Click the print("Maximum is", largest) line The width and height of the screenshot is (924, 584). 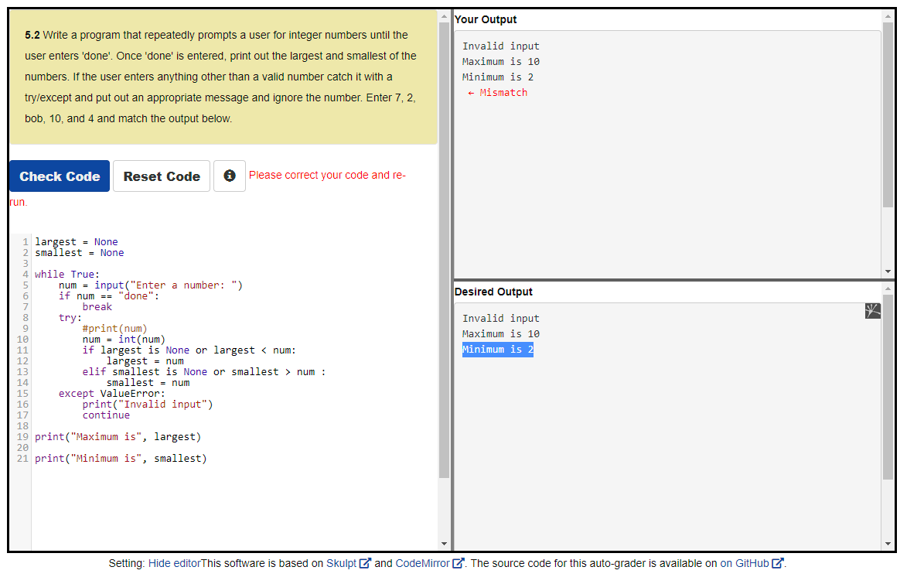click(118, 437)
